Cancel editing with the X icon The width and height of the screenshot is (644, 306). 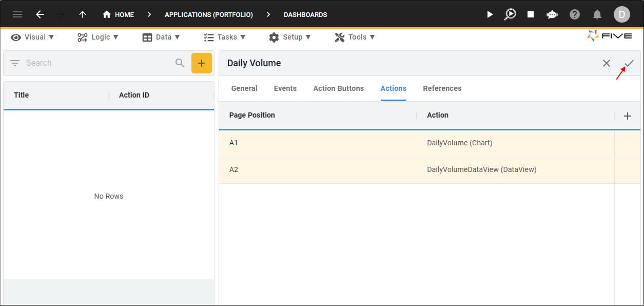pos(607,63)
